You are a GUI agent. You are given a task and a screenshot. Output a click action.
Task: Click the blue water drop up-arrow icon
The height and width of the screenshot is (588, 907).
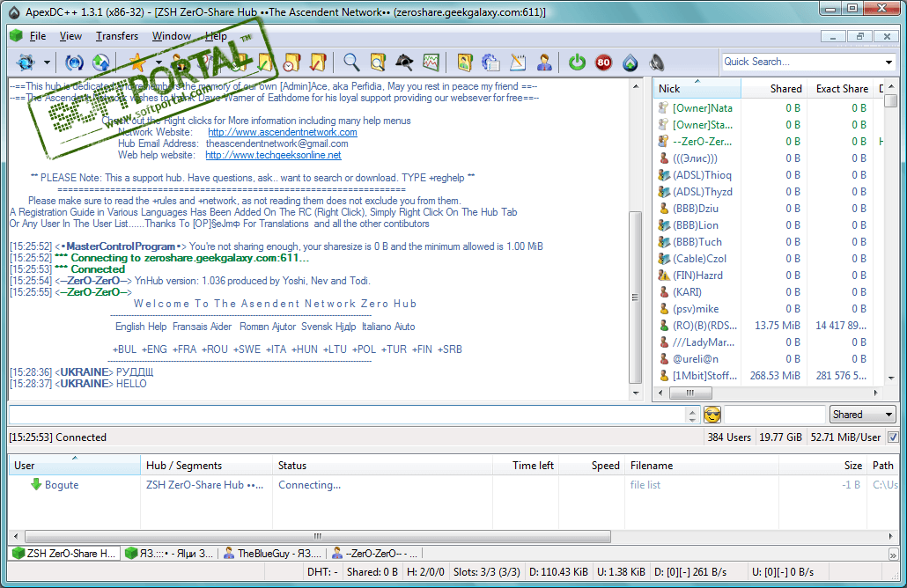pyautogui.click(x=630, y=62)
